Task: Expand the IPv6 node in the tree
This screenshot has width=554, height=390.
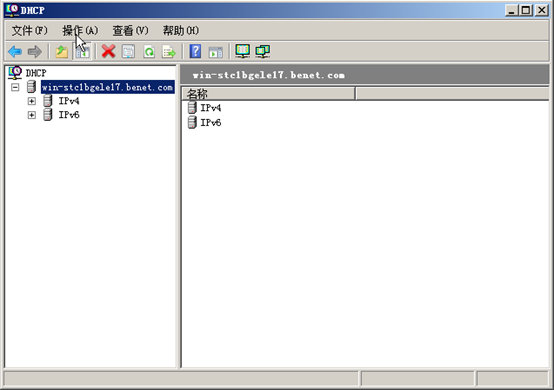Action: point(31,115)
